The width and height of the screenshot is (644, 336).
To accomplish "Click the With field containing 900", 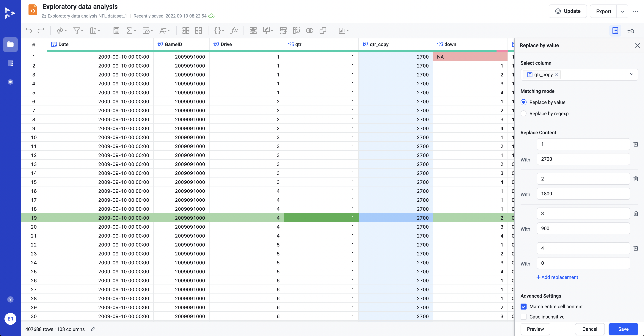I will (583, 228).
